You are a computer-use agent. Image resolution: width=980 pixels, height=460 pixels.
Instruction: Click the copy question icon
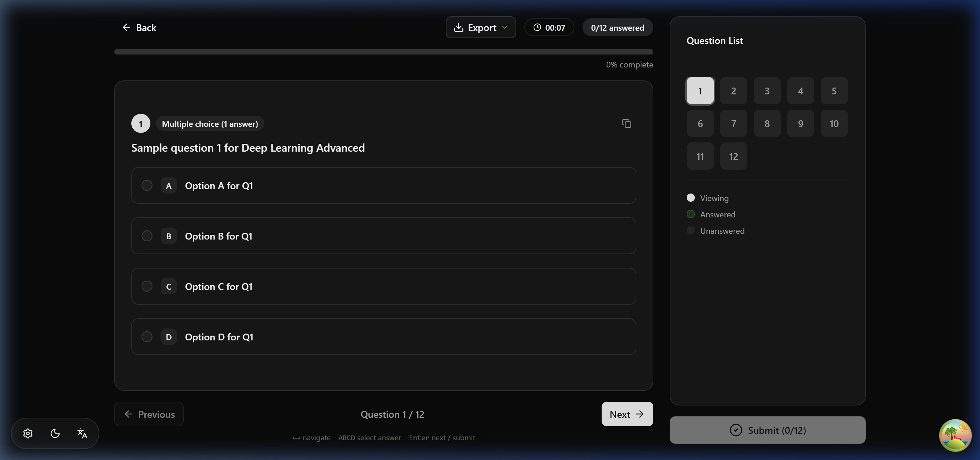(x=626, y=123)
